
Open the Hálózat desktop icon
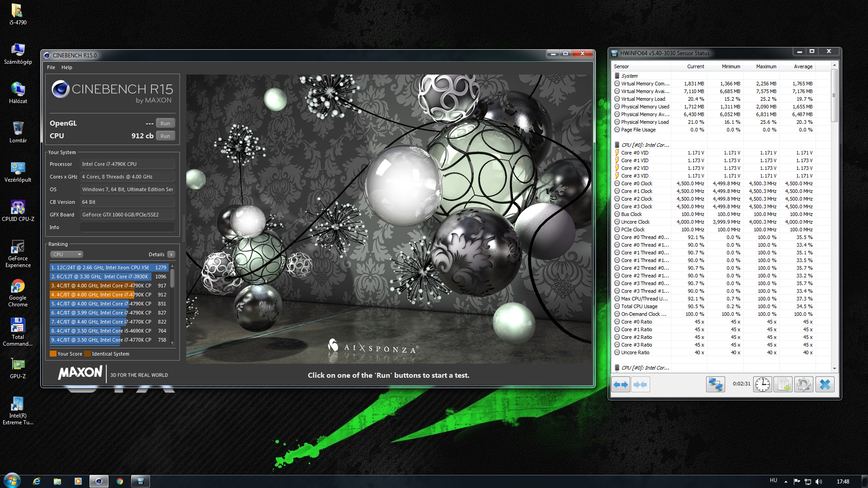point(18,93)
